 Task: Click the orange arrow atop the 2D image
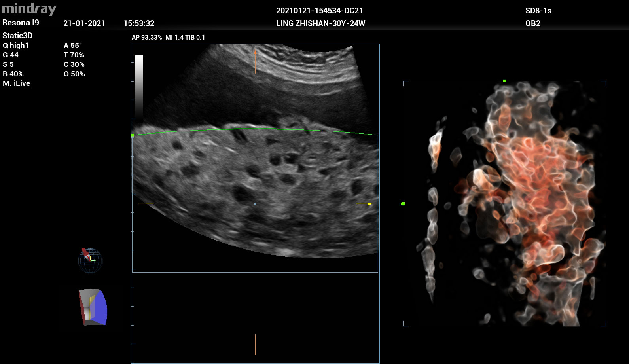point(255,61)
